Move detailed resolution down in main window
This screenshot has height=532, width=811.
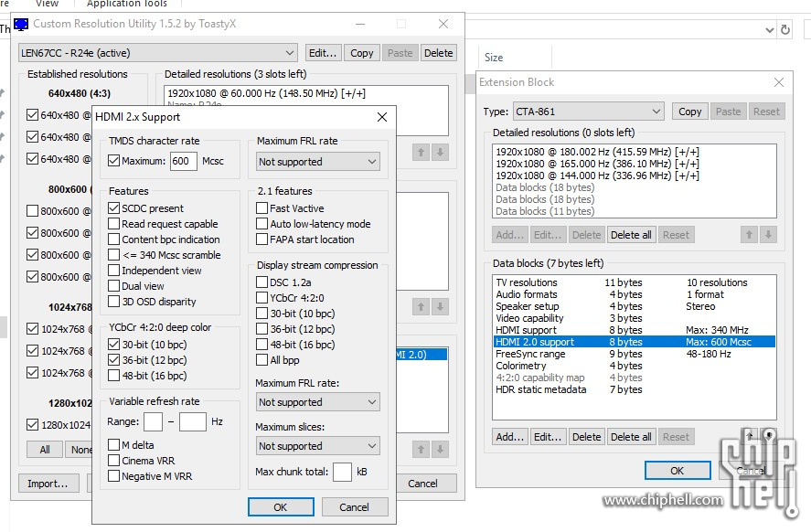(x=440, y=152)
